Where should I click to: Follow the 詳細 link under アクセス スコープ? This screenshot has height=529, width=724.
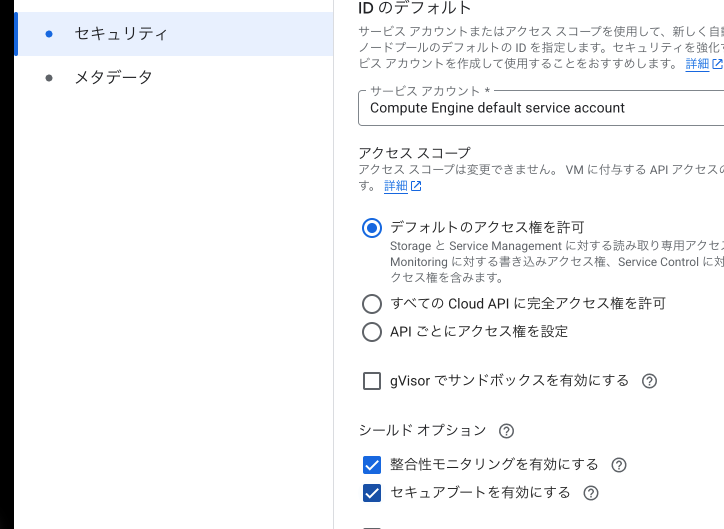click(396, 186)
